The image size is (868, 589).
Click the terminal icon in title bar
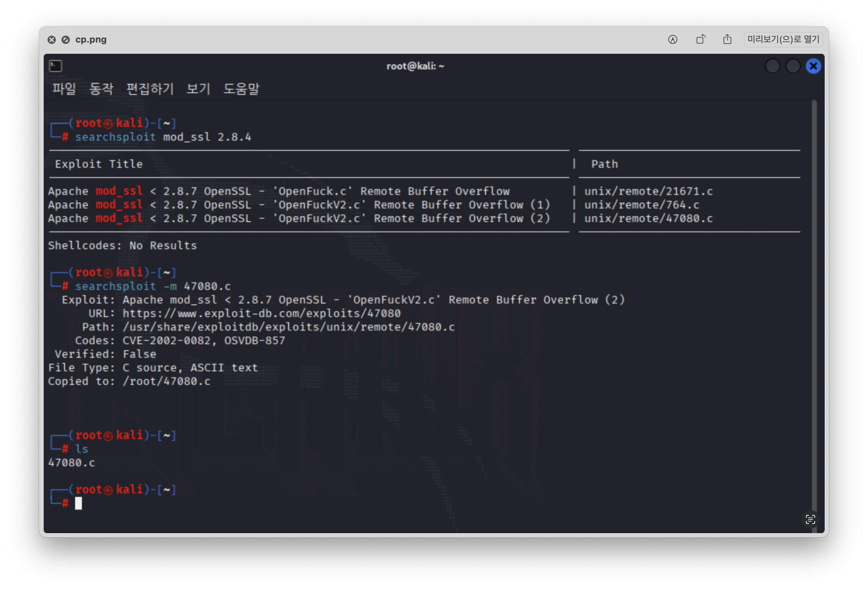point(56,66)
